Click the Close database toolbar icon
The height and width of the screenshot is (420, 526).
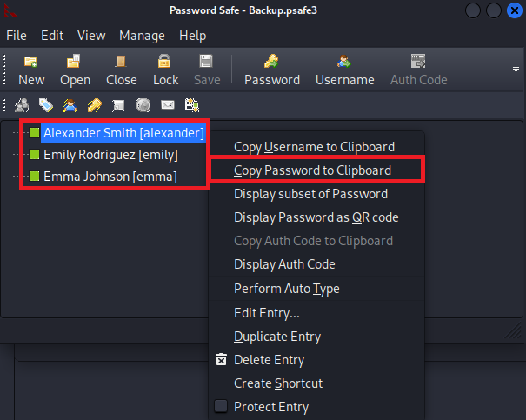point(121,70)
